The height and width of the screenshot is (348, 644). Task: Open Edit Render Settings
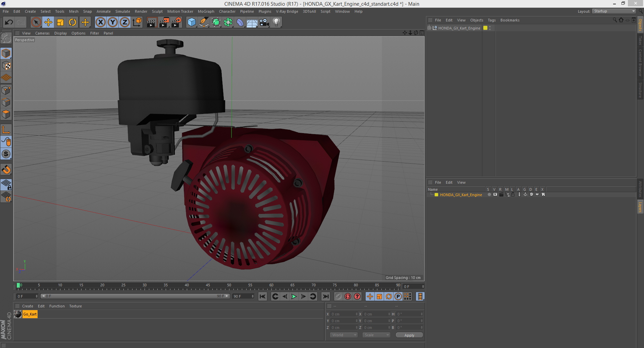tap(176, 22)
